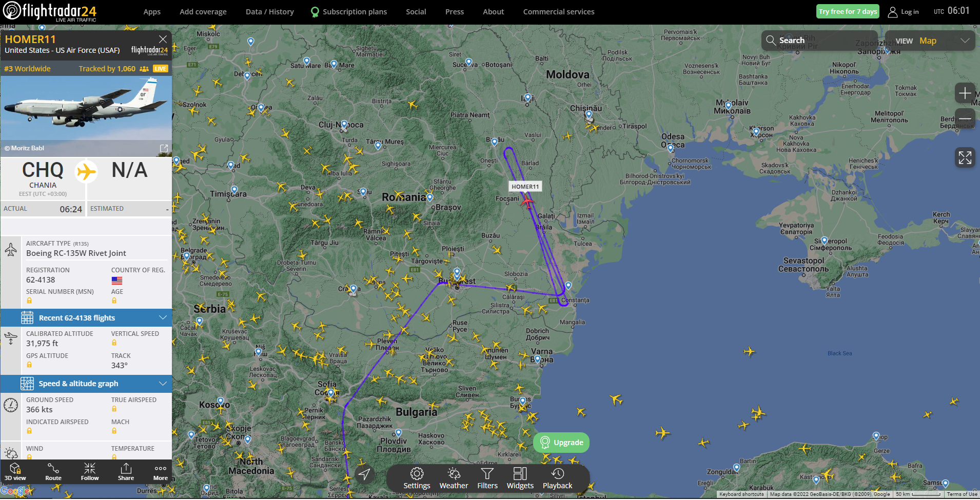This screenshot has height=500, width=980.
Task: Click the green Upgrade button
Action: (561, 443)
